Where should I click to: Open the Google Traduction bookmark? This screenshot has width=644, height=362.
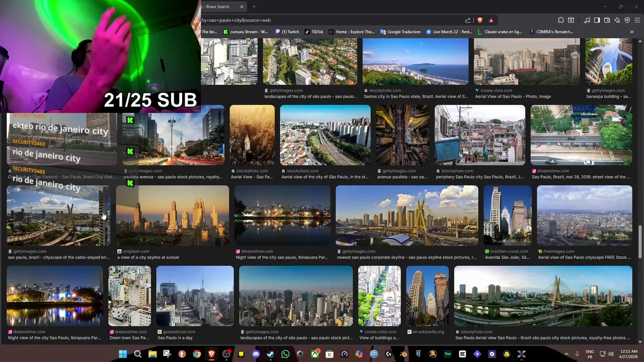point(400,32)
